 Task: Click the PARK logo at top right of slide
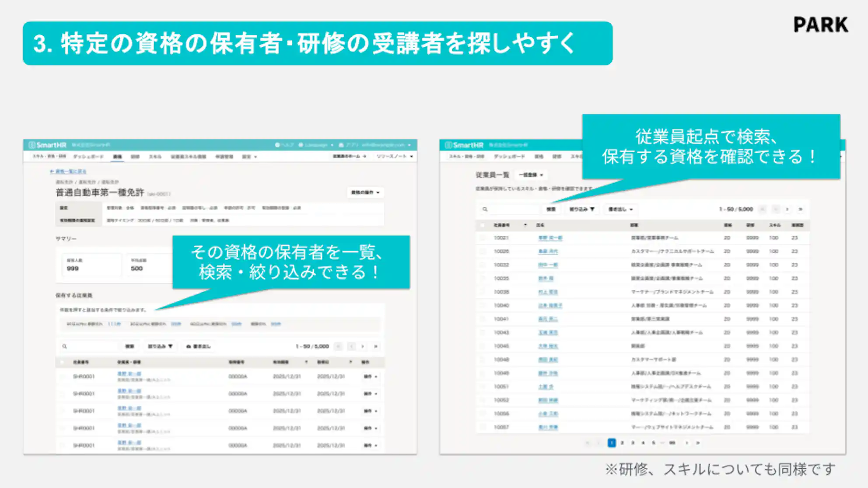pos(821,25)
